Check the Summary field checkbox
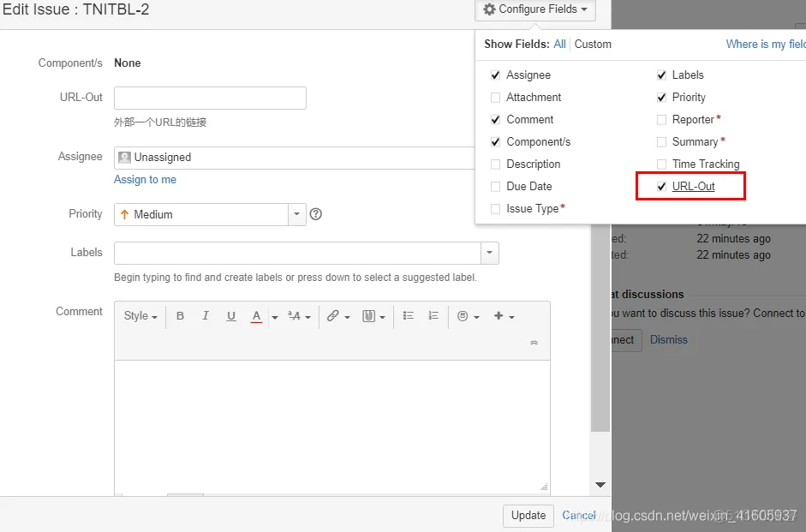 click(x=661, y=142)
